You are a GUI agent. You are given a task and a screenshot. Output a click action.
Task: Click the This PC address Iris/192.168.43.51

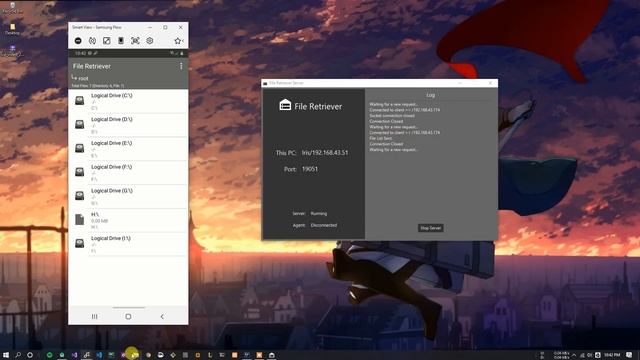pyautogui.click(x=325, y=153)
